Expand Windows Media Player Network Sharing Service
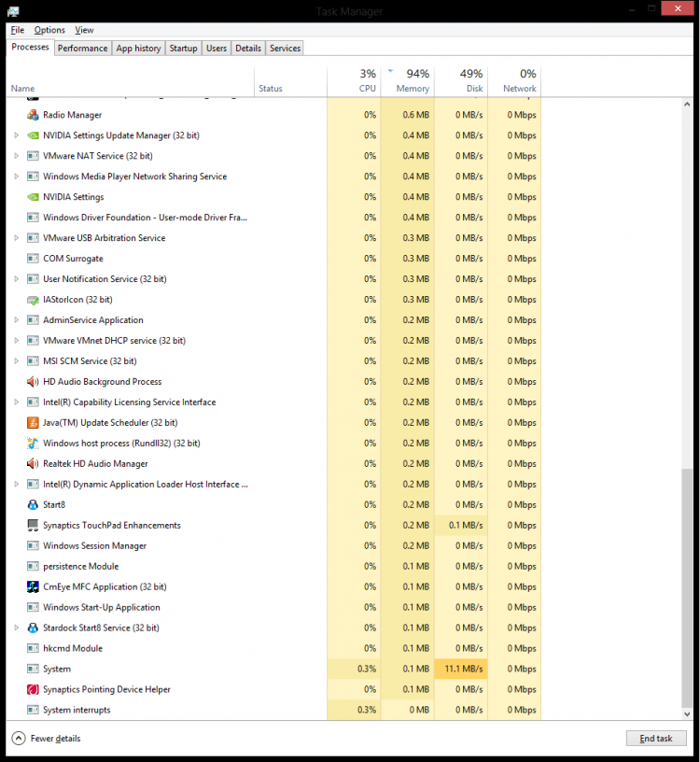700x762 pixels. pos(16,176)
